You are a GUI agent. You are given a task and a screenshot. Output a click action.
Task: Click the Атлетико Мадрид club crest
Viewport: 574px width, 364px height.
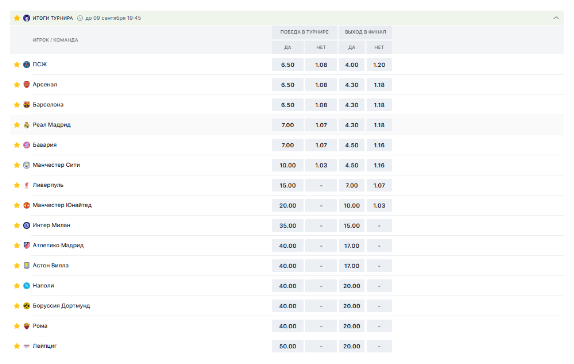[x=26, y=245]
